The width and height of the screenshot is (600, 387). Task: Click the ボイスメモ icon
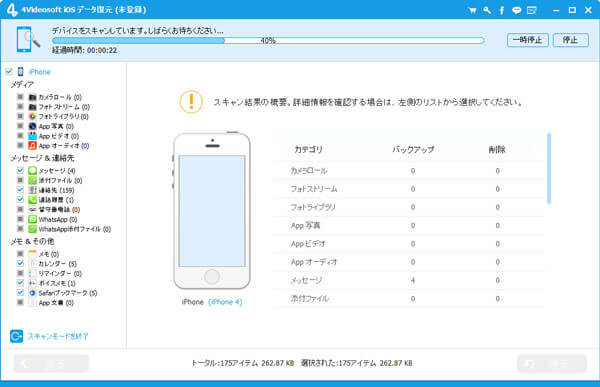33,283
